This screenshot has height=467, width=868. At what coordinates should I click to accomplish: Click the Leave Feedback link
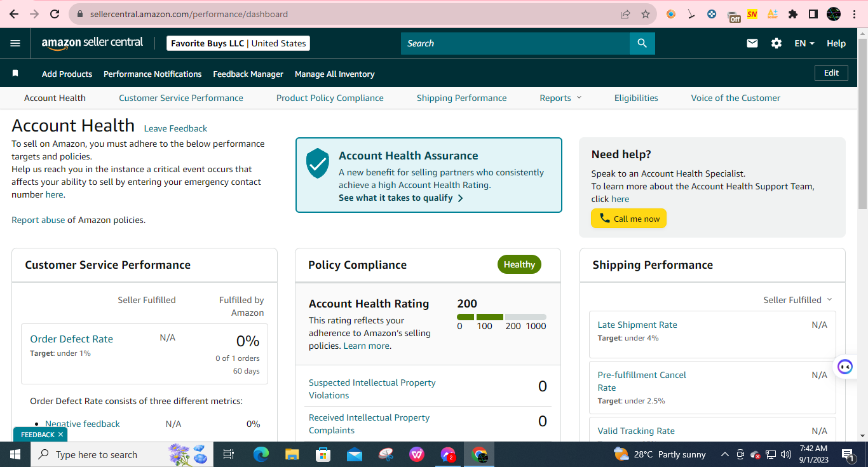click(x=175, y=128)
